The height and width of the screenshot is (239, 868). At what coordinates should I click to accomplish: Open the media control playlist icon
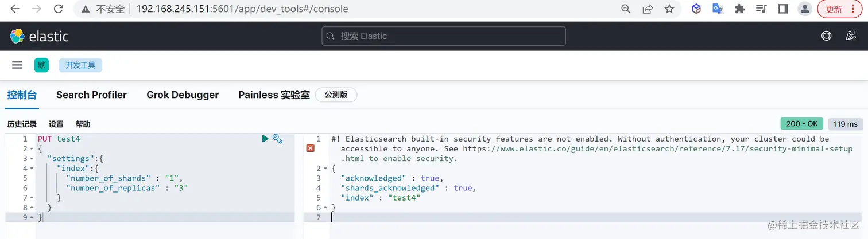761,9
